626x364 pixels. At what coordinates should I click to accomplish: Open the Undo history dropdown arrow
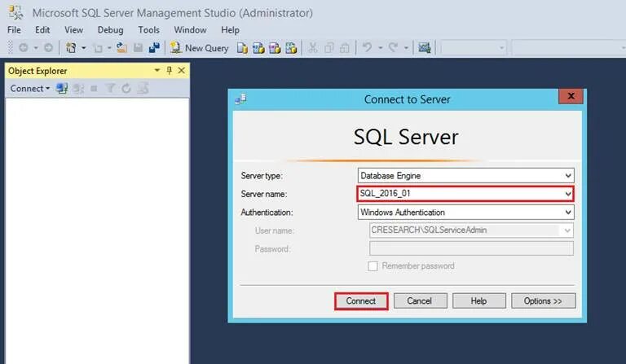click(380, 48)
